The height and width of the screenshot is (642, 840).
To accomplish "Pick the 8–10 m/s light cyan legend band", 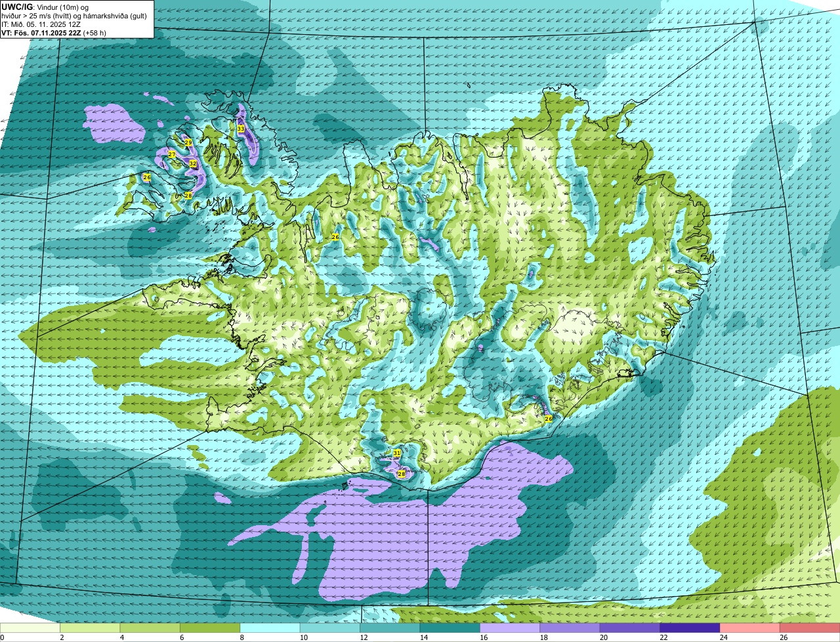I will tap(270, 628).
